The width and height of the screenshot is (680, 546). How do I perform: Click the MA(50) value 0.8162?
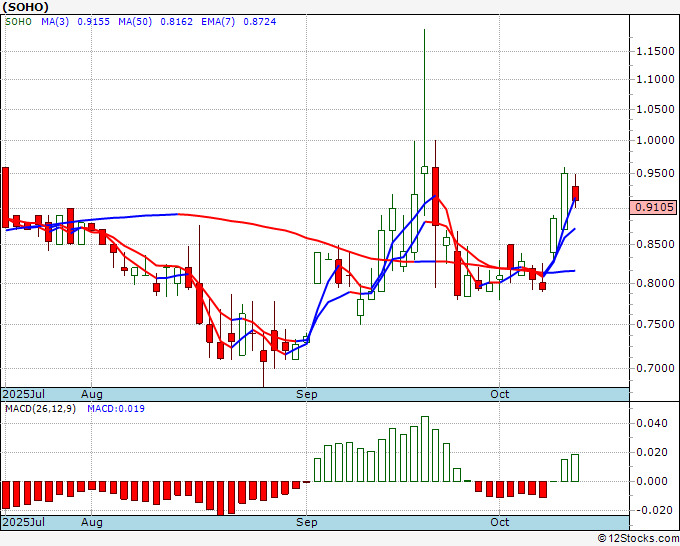tap(177, 22)
